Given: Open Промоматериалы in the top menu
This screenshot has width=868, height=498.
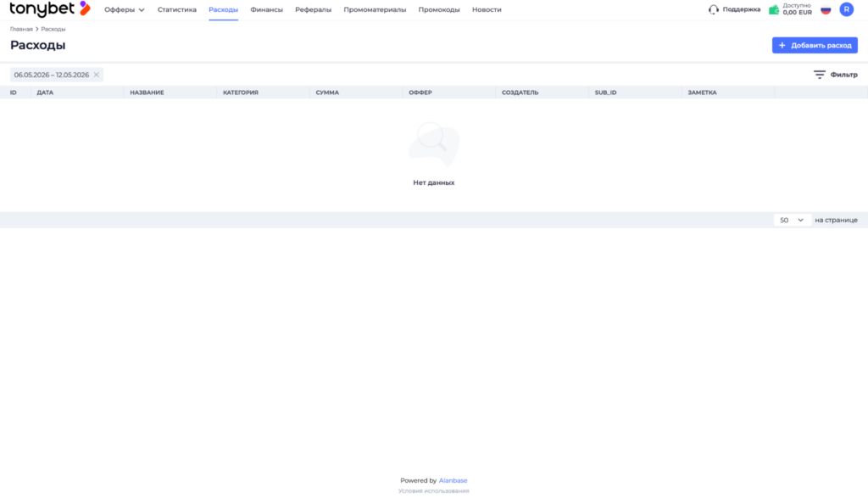Looking at the screenshot, I should [375, 9].
